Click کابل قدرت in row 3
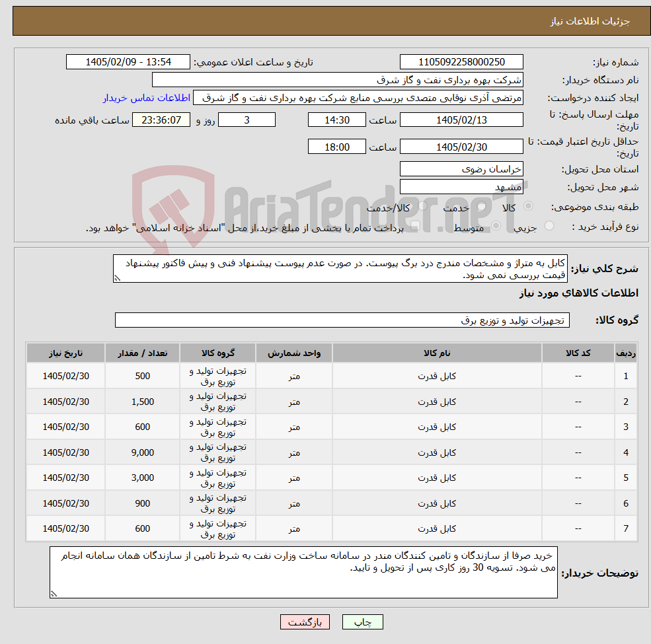 (437, 427)
